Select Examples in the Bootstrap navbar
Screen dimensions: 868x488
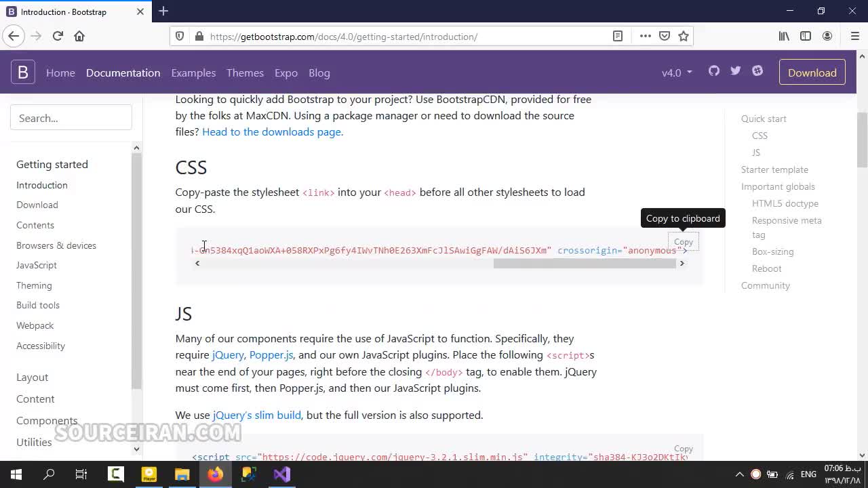[x=193, y=73]
